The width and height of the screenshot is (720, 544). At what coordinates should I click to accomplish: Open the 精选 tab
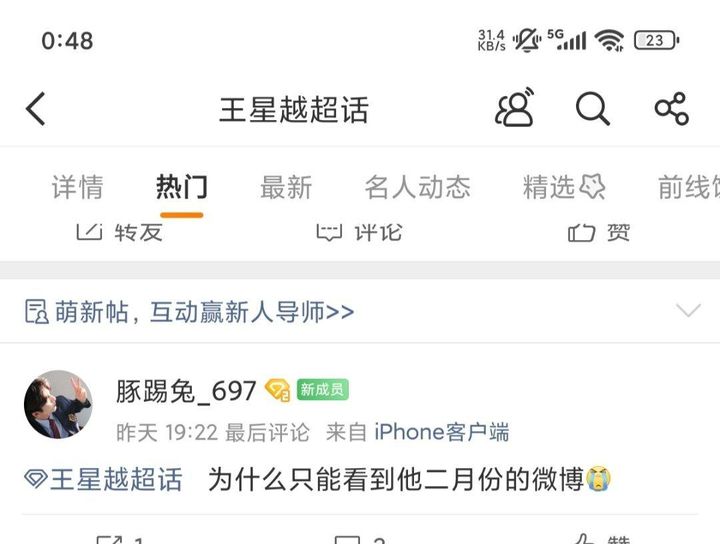[564, 187]
